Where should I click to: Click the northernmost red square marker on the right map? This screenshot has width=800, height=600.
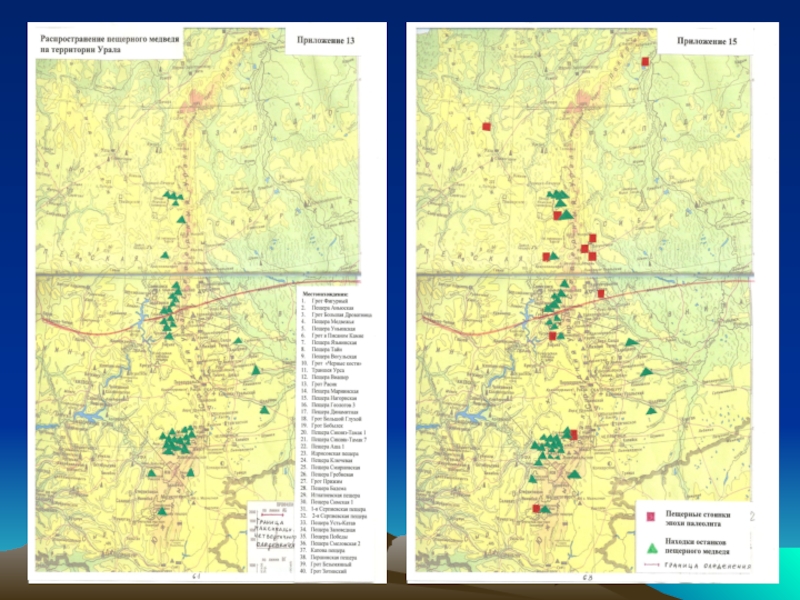[x=645, y=62]
